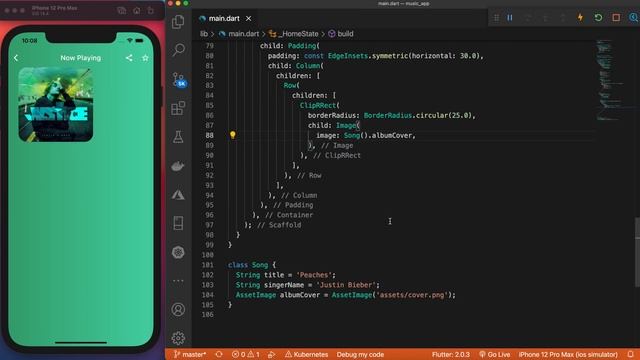Click the Simulator rotate icon
Viewport: 640px width, 360px height.
(151, 11)
